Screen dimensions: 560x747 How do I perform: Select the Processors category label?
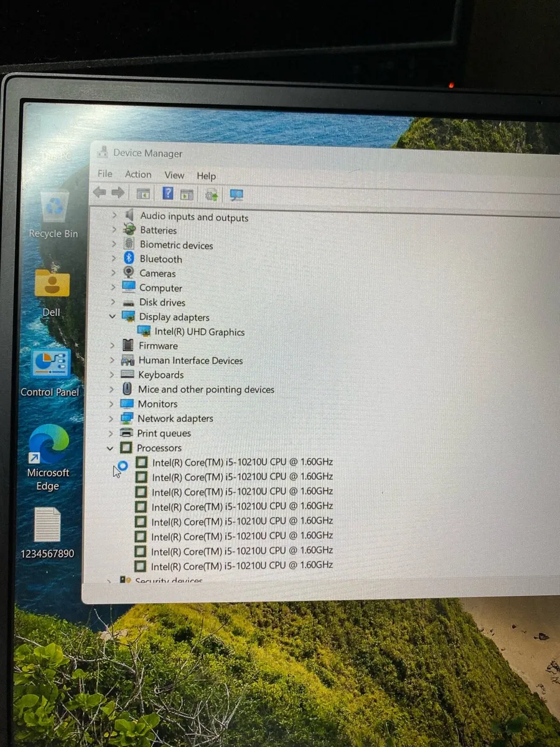coord(159,448)
